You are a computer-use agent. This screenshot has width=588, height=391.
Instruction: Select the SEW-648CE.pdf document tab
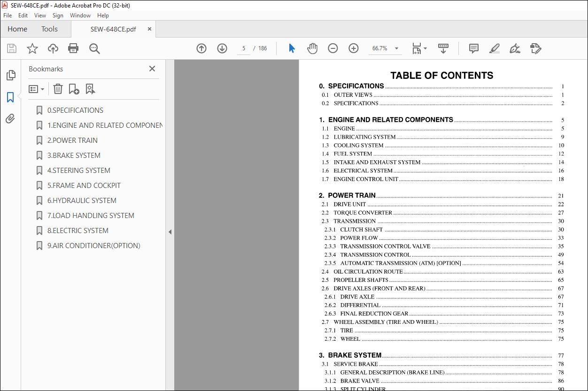(113, 29)
